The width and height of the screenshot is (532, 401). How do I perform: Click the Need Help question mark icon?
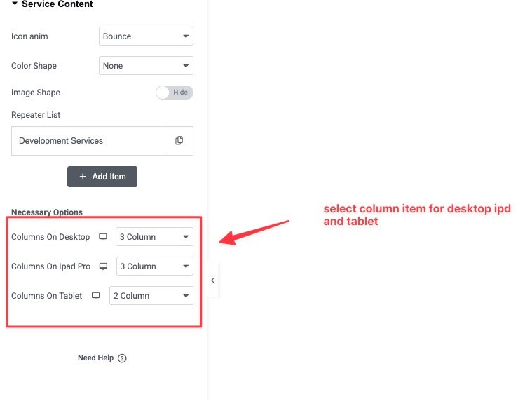(122, 358)
